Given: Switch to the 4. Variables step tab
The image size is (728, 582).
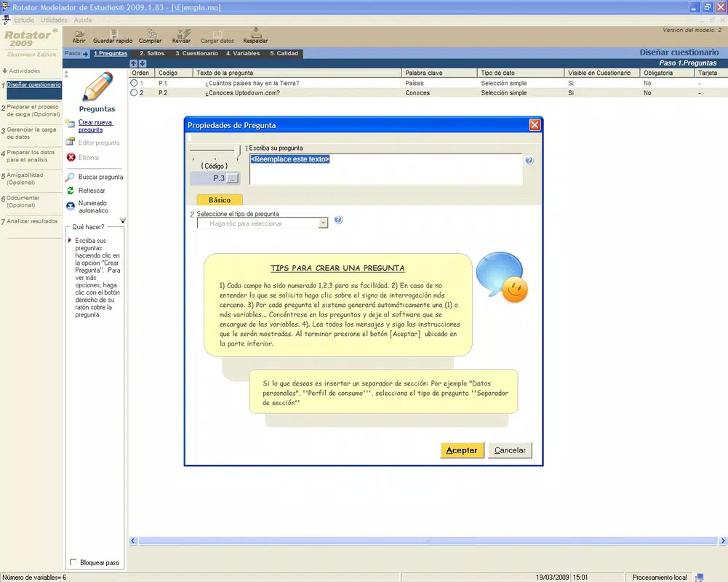Looking at the screenshot, I should tap(243, 53).
